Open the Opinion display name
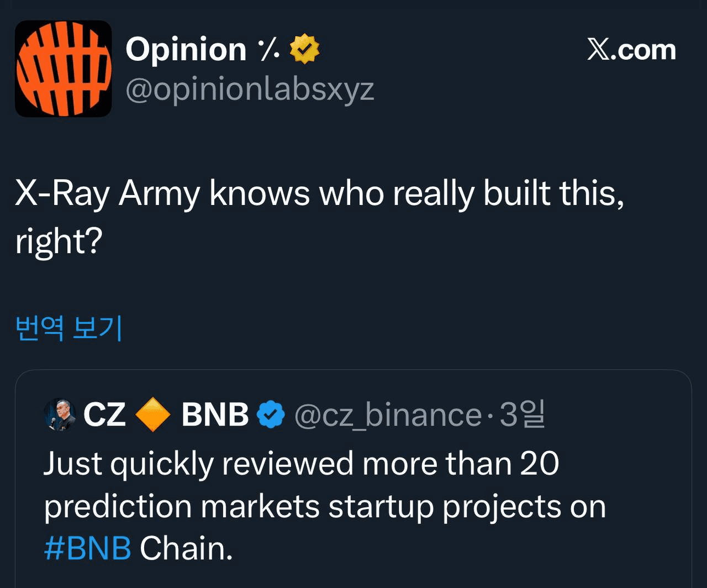 click(186, 50)
